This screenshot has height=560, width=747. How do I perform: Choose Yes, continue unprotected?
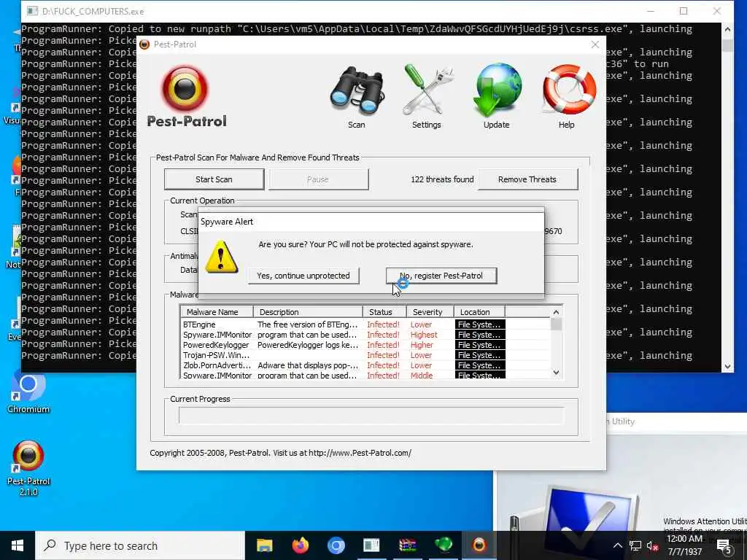click(x=303, y=276)
